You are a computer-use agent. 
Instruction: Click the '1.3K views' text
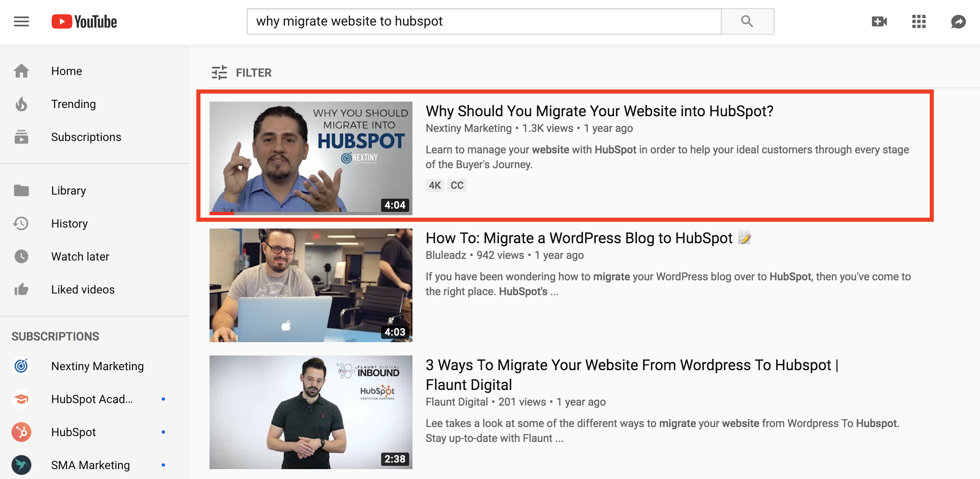pos(548,128)
